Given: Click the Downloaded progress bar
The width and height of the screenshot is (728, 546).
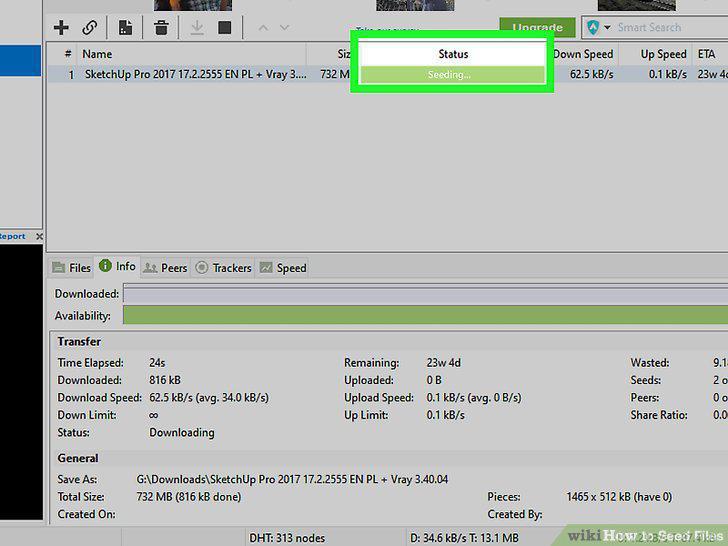Looking at the screenshot, I should pyautogui.click(x=425, y=295).
